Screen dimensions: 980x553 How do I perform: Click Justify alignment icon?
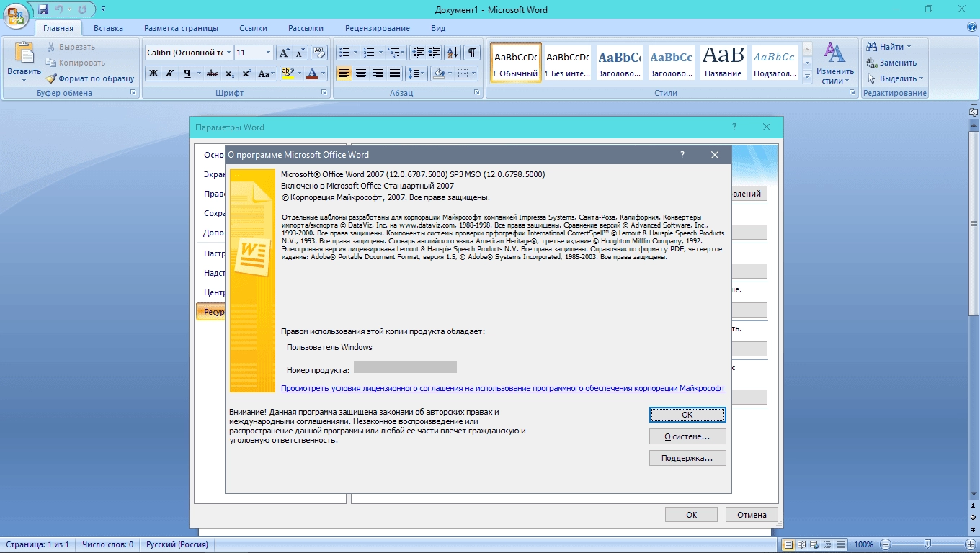click(394, 73)
